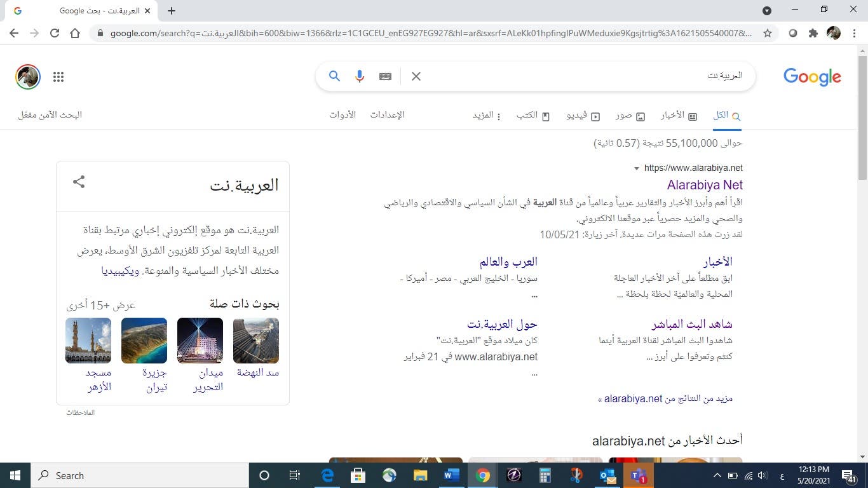
Task: Switch to فيديو videos tab
Action: click(x=583, y=116)
